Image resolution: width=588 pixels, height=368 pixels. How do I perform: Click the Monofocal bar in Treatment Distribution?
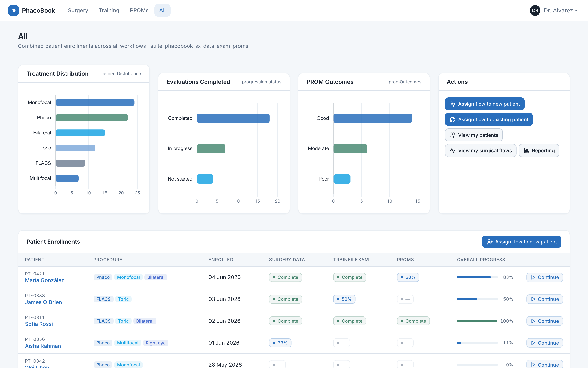coord(95,102)
